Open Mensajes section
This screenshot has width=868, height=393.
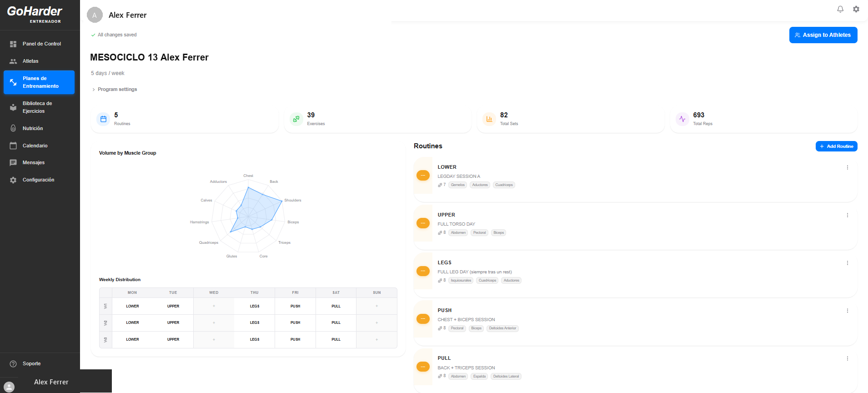[x=39, y=162]
